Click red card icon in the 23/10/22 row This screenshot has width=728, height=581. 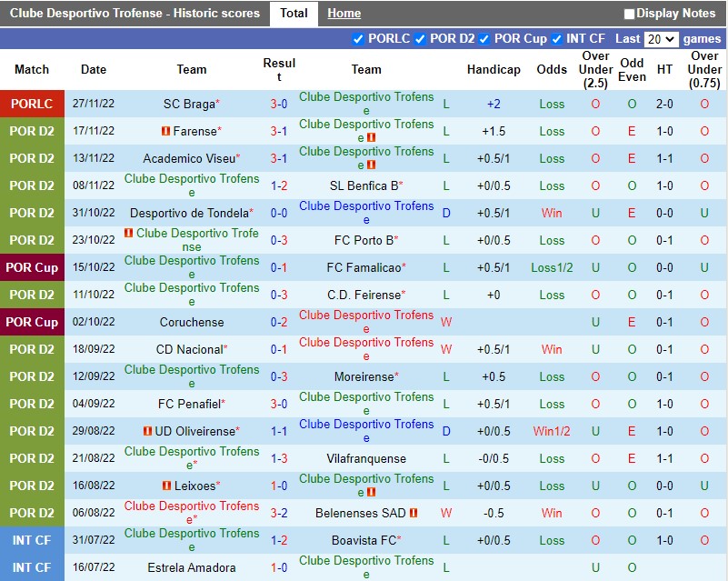(129, 234)
